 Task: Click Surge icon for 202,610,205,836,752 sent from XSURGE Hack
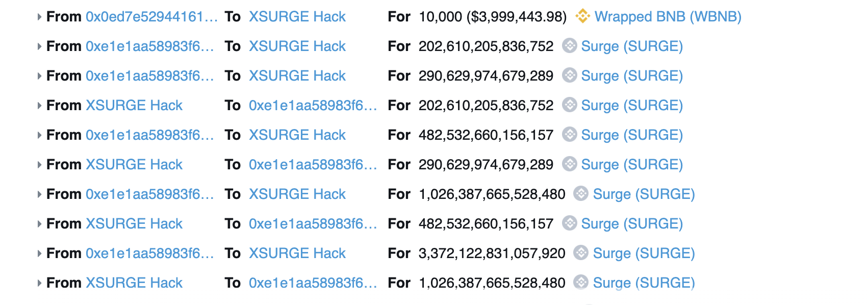(569, 105)
